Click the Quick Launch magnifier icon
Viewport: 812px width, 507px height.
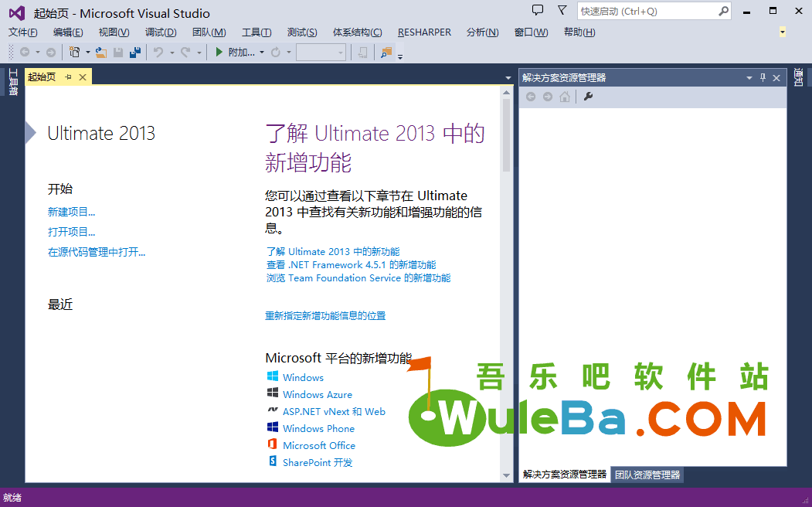coord(723,11)
